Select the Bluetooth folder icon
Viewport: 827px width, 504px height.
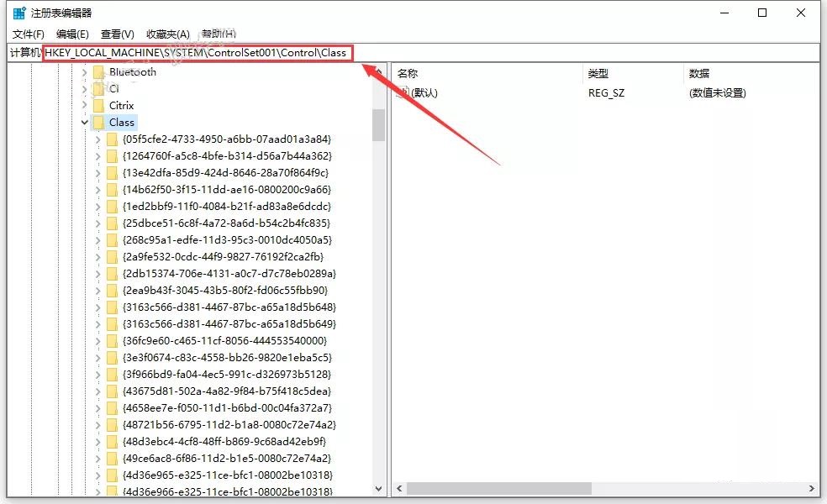98,72
